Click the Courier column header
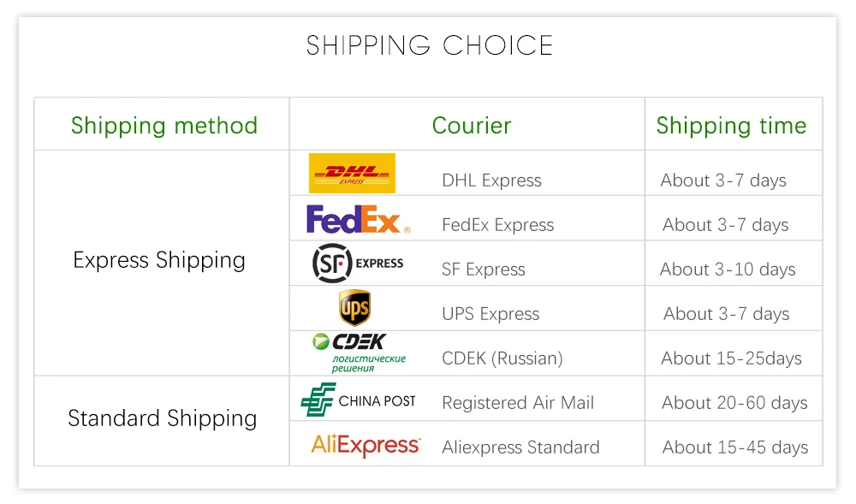This screenshot has width=856, height=504. (472, 126)
